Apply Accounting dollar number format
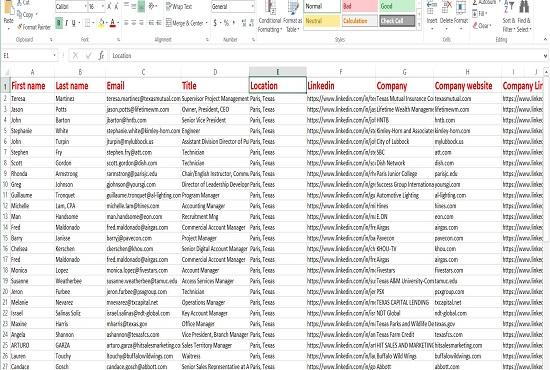The image size is (550, 370). [x=215, y=23]
